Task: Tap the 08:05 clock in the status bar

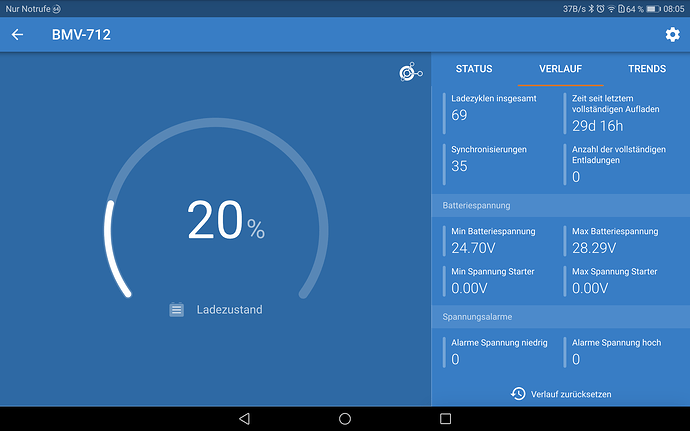Action: (x=674, y=9)
